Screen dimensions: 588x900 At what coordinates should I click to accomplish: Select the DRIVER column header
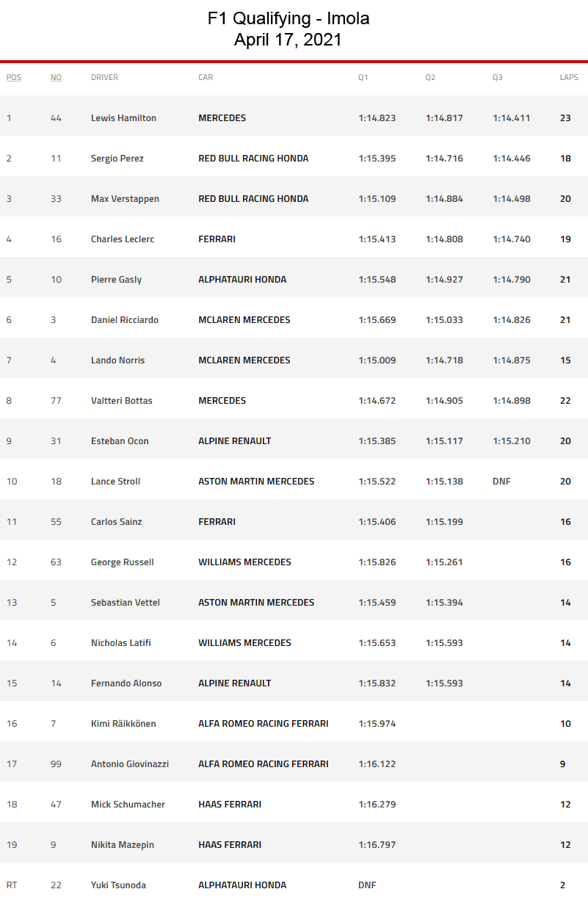coord(104,77)
